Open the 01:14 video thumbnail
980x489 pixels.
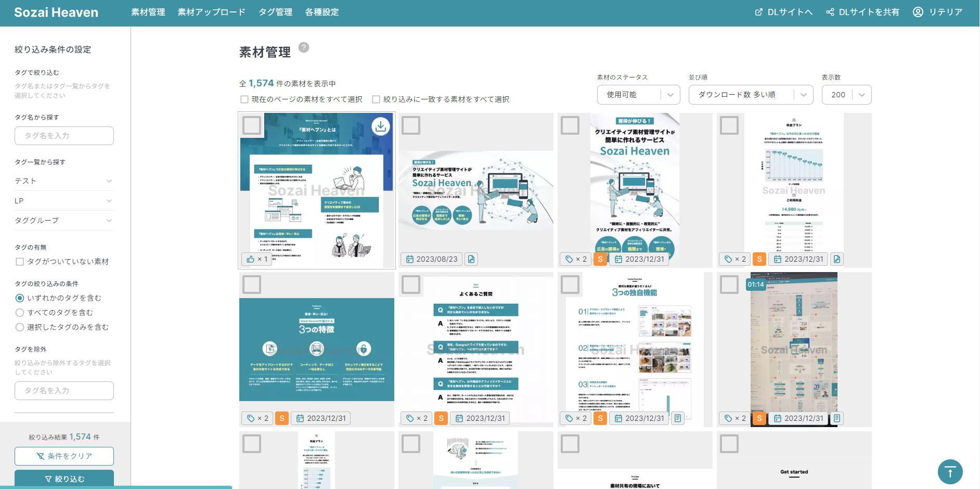[x=794, y=350]
